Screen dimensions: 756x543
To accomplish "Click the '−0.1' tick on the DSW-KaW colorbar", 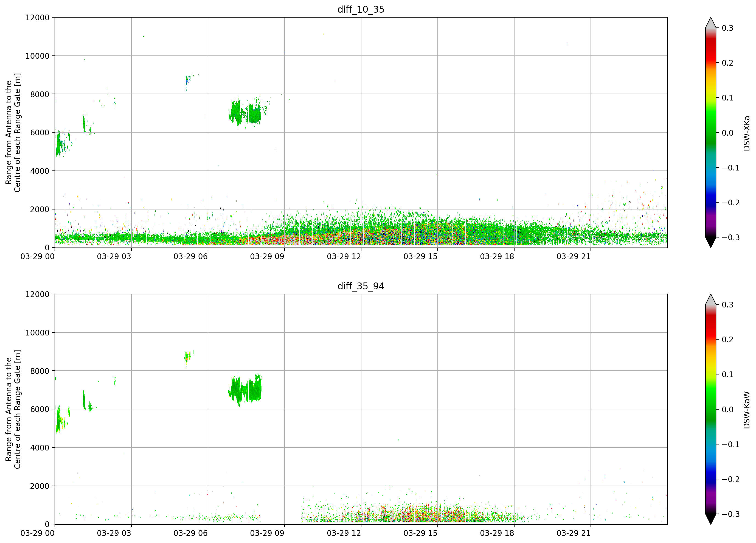I will point(731,445).
